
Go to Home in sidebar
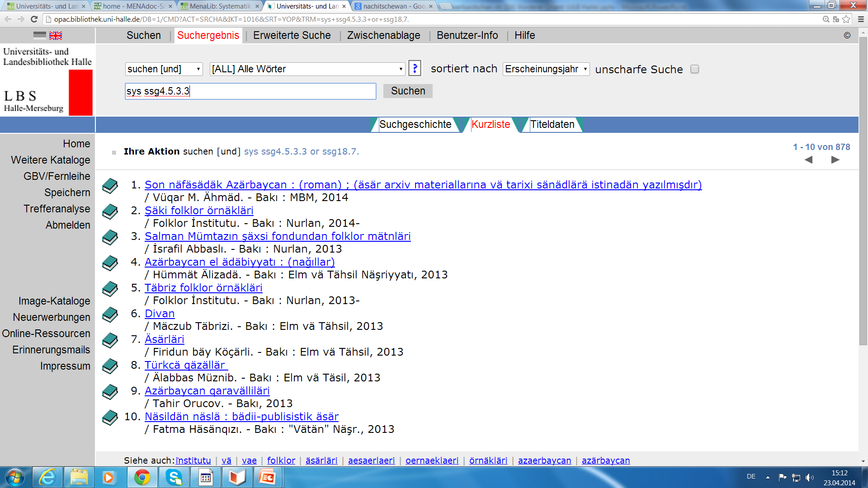click(x=76, y=144)
